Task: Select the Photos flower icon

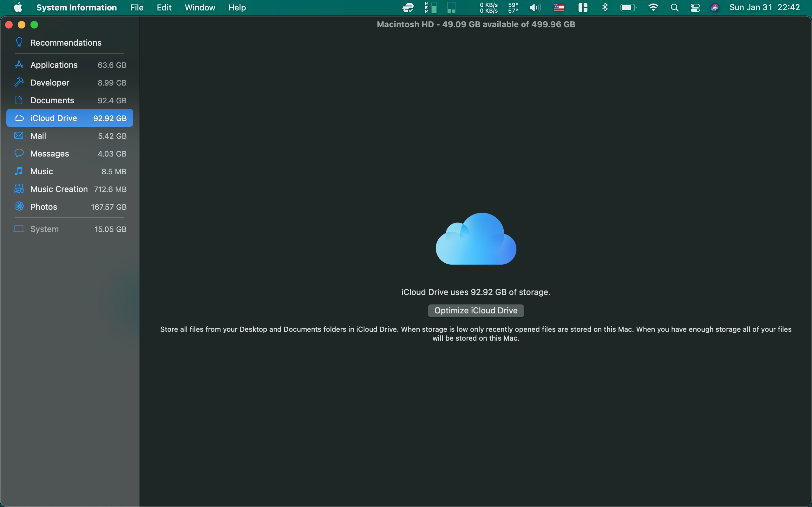Action: pos(19,207)
